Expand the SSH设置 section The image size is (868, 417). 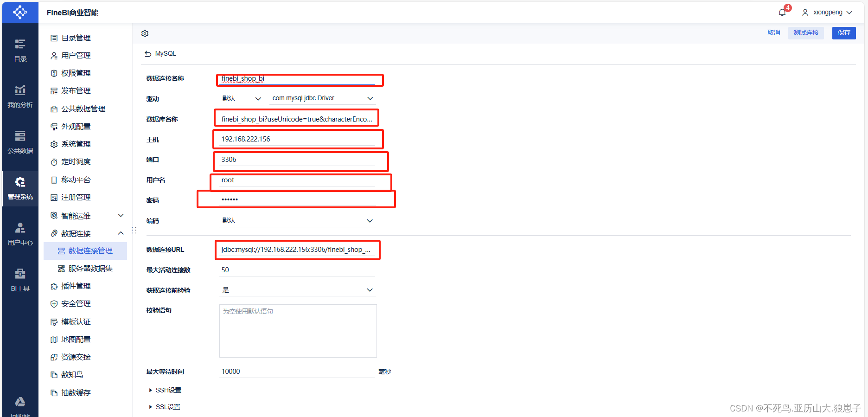(165, 390)
